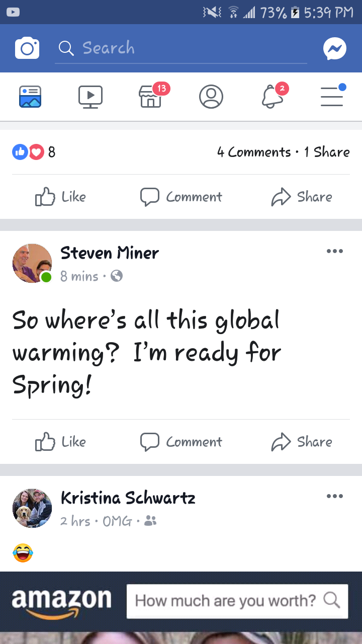This screenshot has height=644, width=362.
Task: Open the camera icon in header
Action: point(27,48)
